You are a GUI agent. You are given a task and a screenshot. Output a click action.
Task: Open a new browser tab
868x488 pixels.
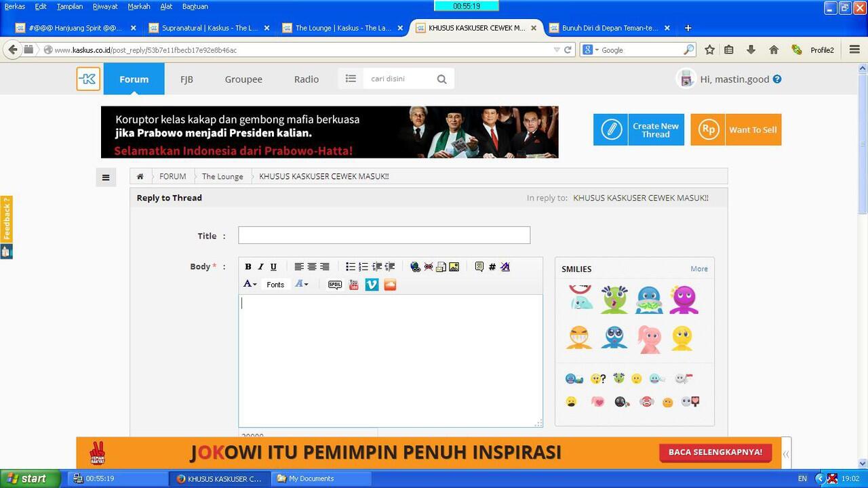coord(688,28)
